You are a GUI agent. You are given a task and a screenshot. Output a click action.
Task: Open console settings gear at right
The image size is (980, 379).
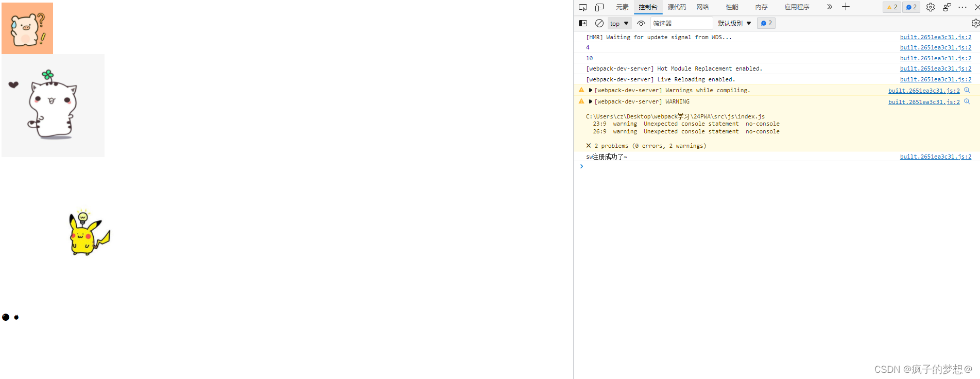[975, 23]
